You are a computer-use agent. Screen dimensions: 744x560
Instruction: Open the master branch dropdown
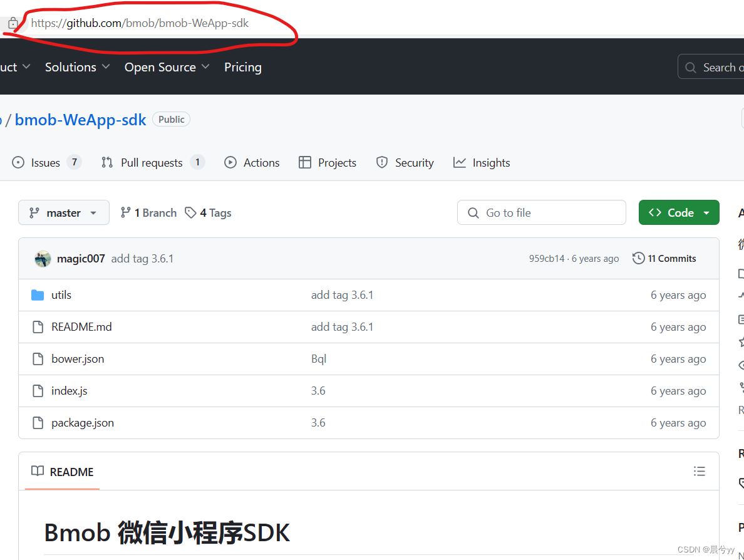(x=64, y=212)
